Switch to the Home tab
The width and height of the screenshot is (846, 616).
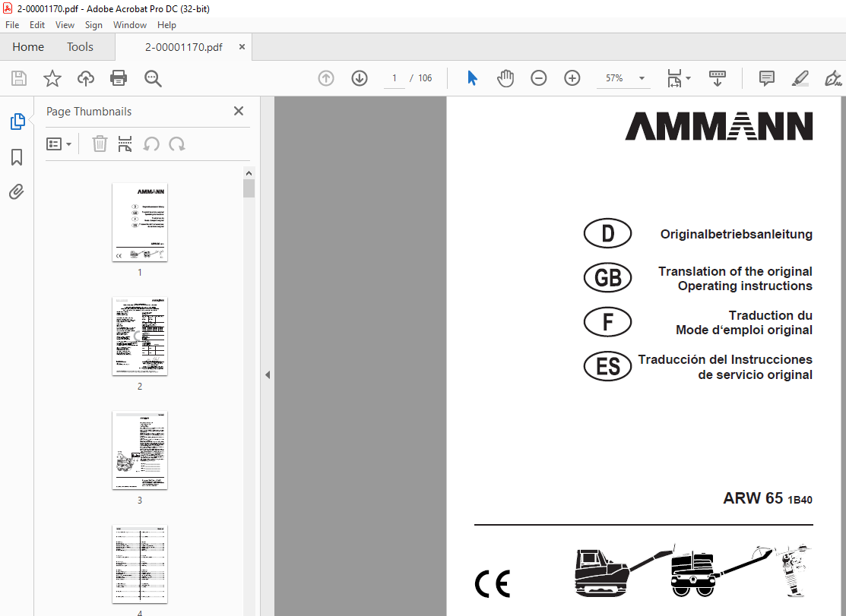coord(28,47)
